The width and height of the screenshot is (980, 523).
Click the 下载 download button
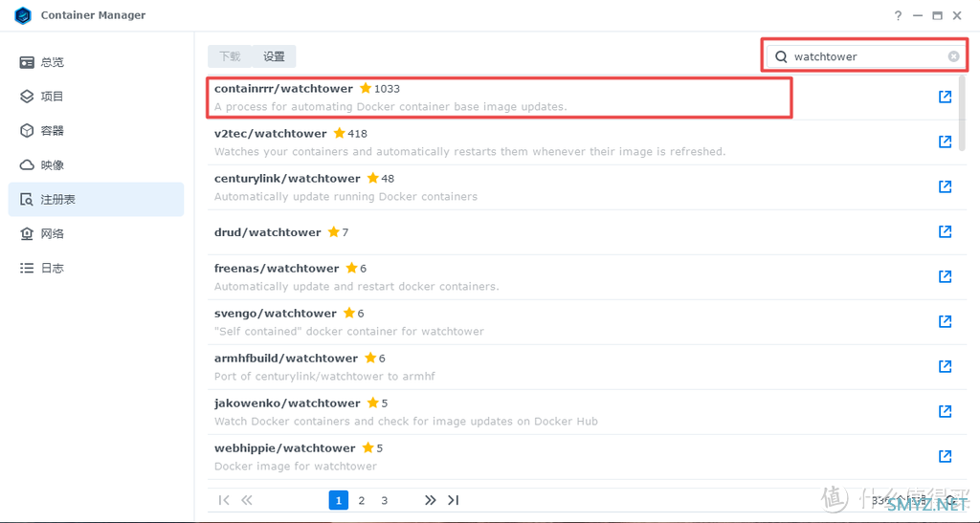(x=230, y=56)
